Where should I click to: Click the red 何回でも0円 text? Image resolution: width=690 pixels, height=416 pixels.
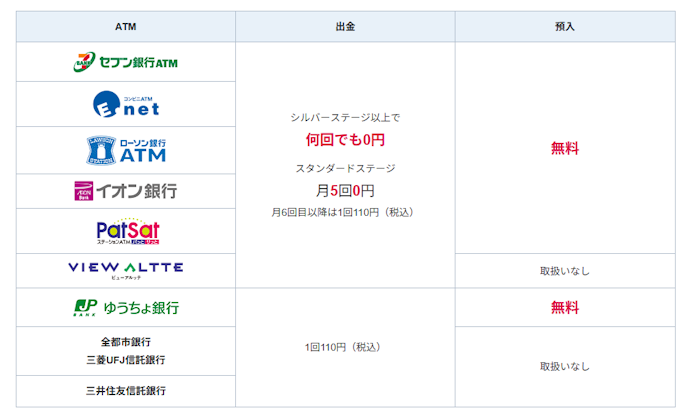[345, 140]
